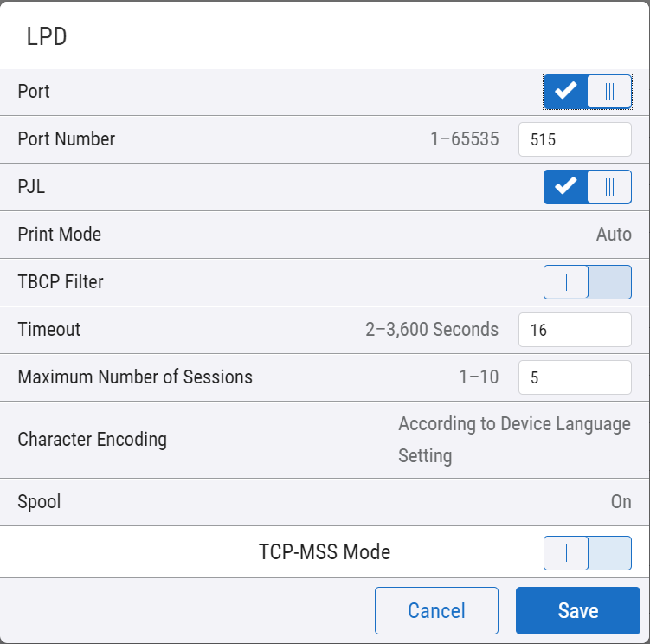Click the grip handle on TBCP Filter toggle
This screenshot has height=644, width=650.
tap(566, 282)
